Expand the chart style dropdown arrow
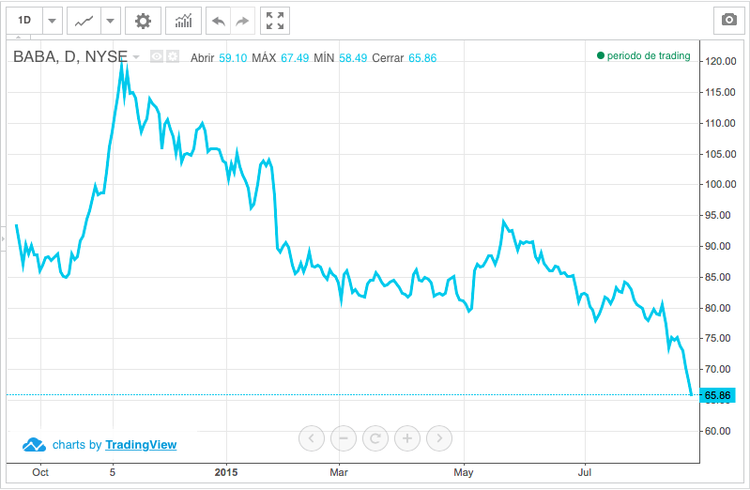The height and width of the screenshot is (490, 750). 110,21
